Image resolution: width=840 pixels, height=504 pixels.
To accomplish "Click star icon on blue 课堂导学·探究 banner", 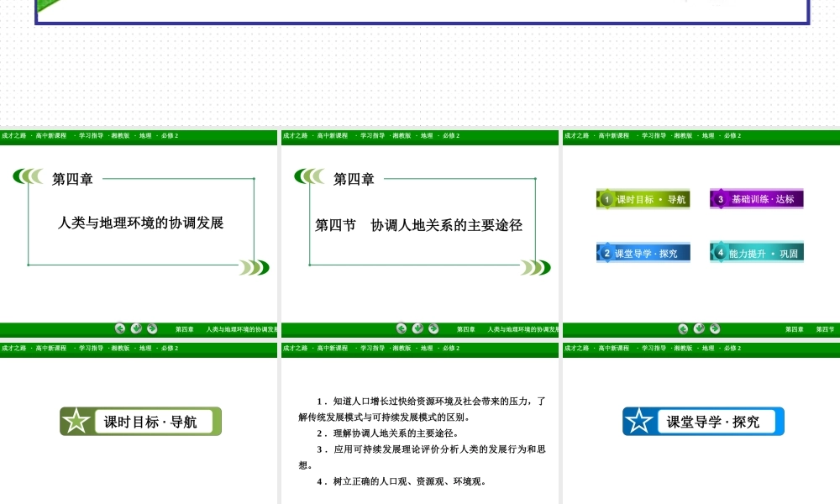I will [639, 422].
